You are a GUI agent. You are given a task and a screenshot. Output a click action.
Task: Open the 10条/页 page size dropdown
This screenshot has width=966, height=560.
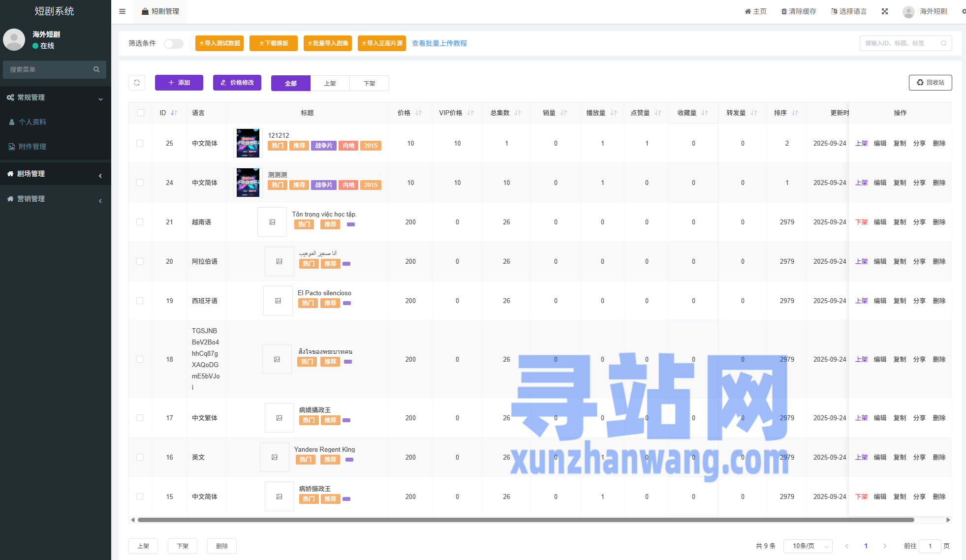click(808, 546)
